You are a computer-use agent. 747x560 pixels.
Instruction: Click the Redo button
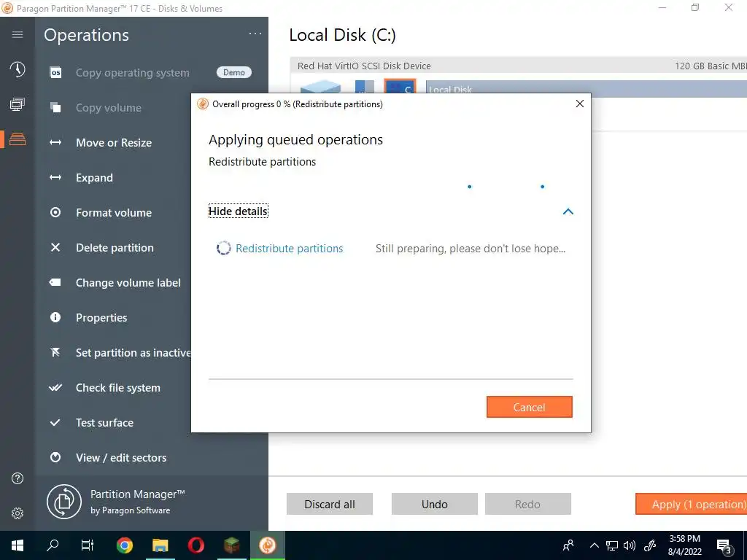[x=528, y=505]
